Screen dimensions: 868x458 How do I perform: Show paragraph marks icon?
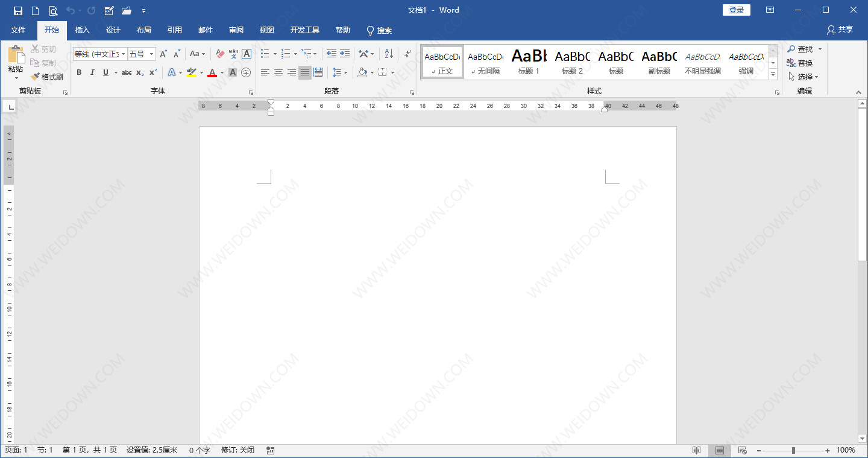click(x=408, y=54)
